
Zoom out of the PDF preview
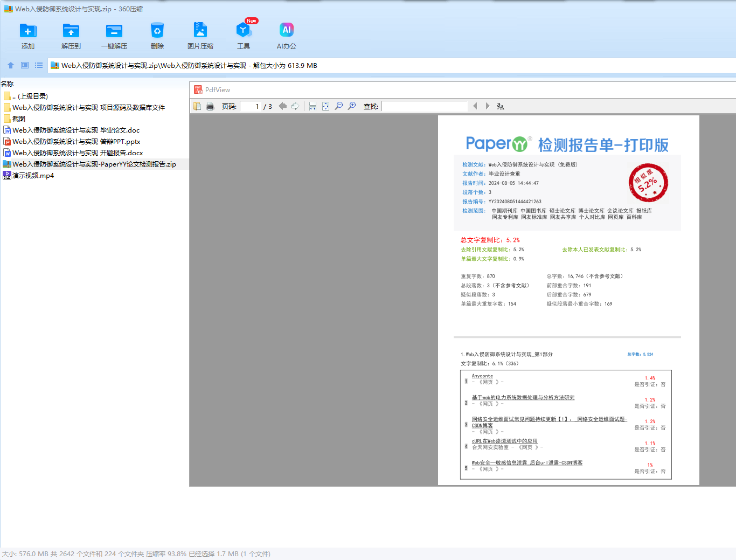339,106
